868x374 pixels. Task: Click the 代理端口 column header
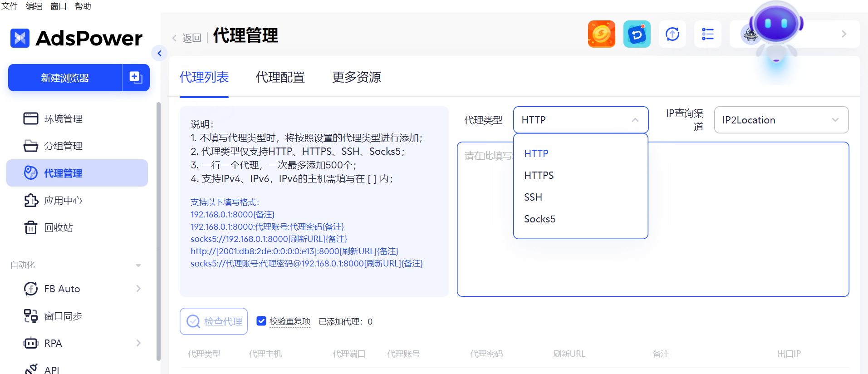(x=349, y=354)
